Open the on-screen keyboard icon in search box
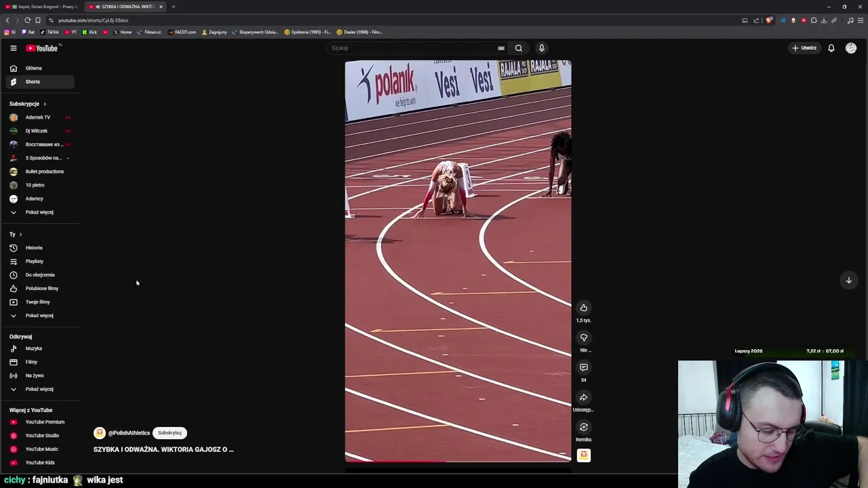Viewport: 868px width, 488px height. tap(501, 48)
